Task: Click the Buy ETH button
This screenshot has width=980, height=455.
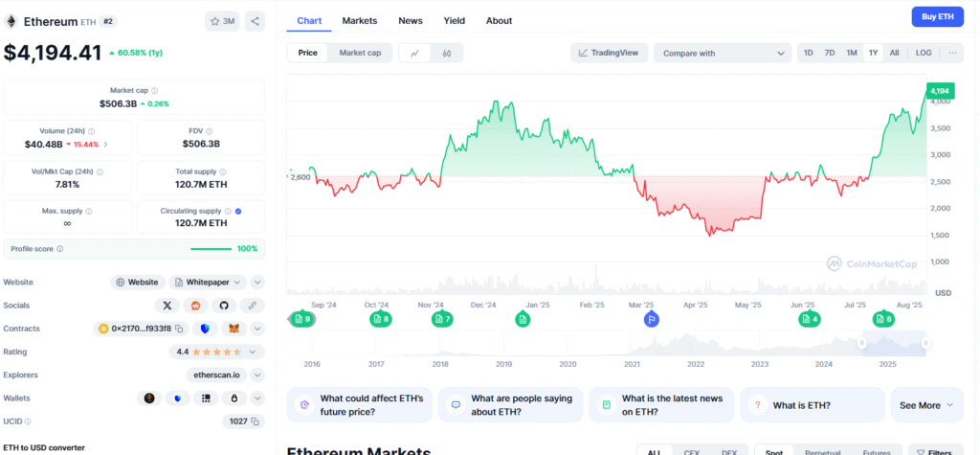Action: click(938, 17)
